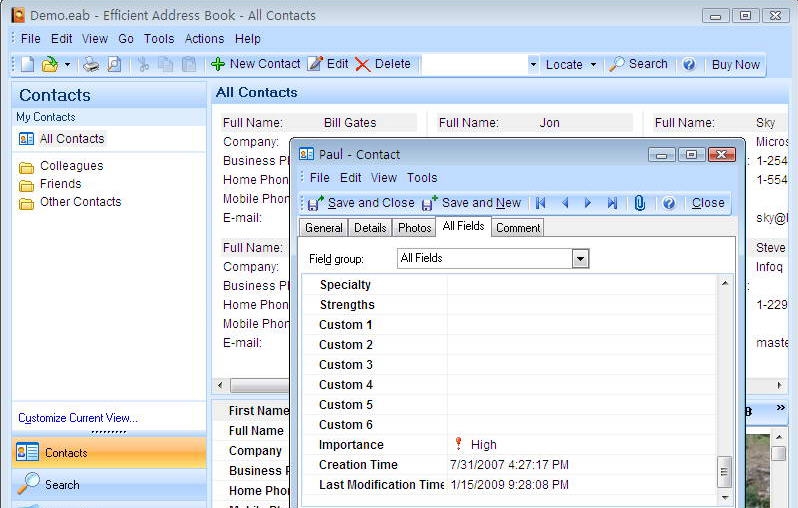This screenshot has height=508, width=798.
Task: Click the red X Delete button
Action: point(382,64)
